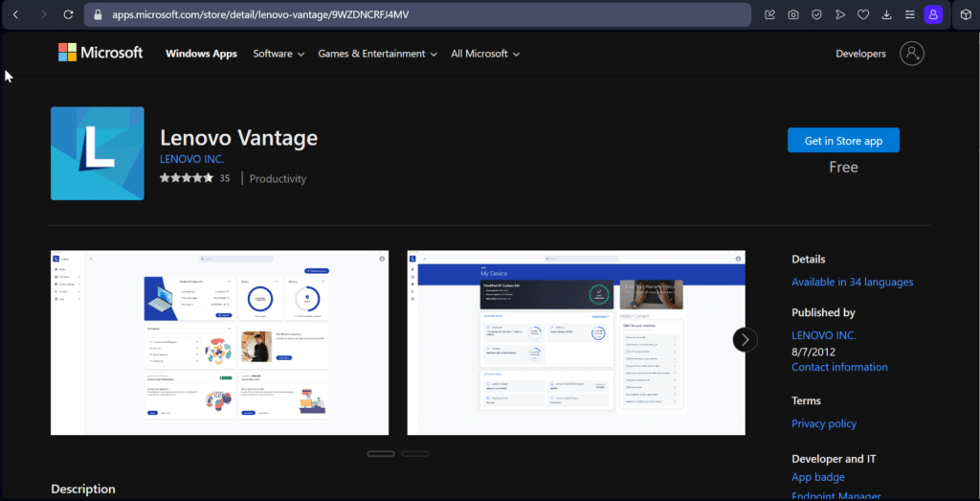This screenshot has height=501, width=980.
Task: Open LENOVO INC. under Published by
Action: pos(824,335)
